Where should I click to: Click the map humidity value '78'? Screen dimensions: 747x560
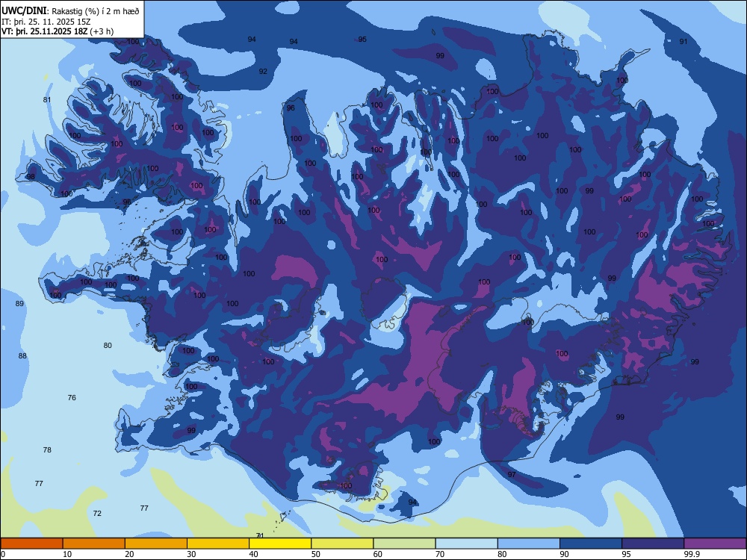point(47,449)
